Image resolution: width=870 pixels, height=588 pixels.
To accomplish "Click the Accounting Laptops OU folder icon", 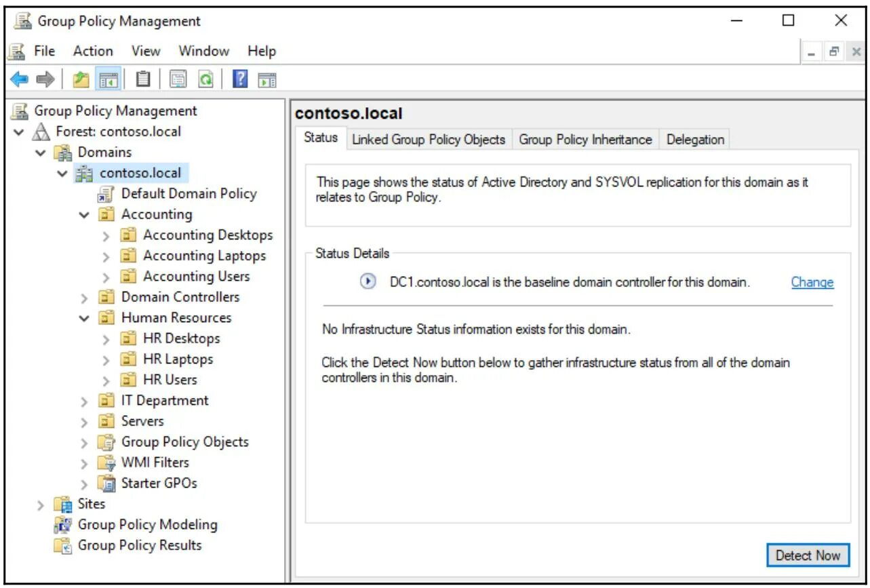I will click(x=128, y=256).
